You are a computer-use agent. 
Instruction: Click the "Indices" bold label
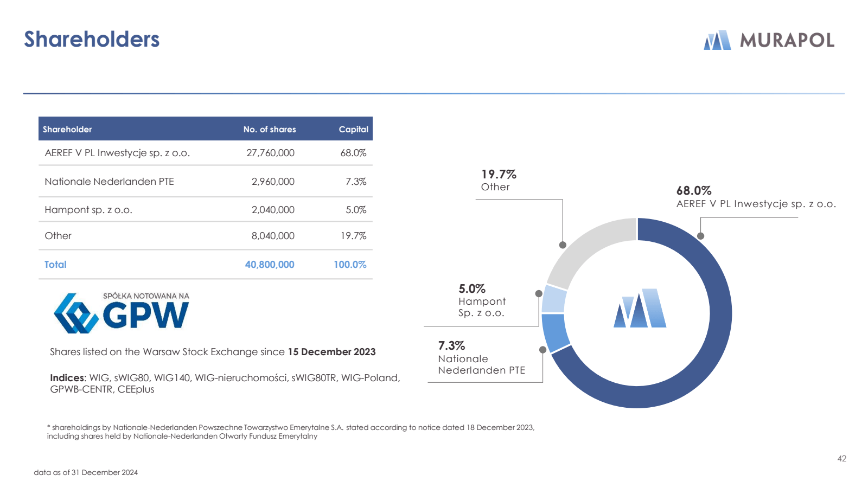68,378
